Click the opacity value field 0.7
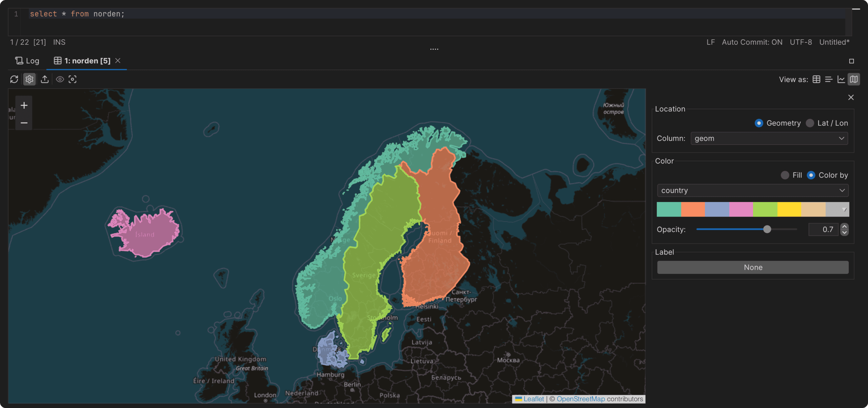Viewport: 868px width, 408px height. pos(823,229)
